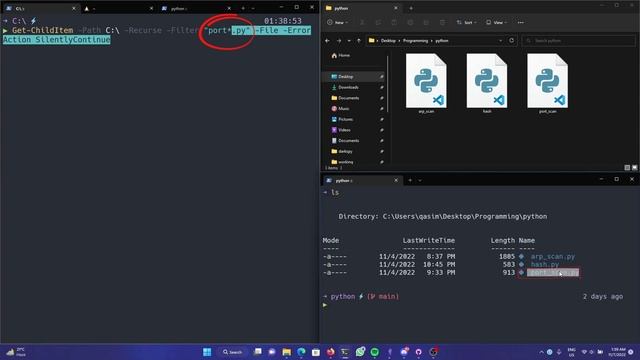Open the Windows Start menu
Image resolution: width=640 pixels, height=360 pixels.
[207, 352]
